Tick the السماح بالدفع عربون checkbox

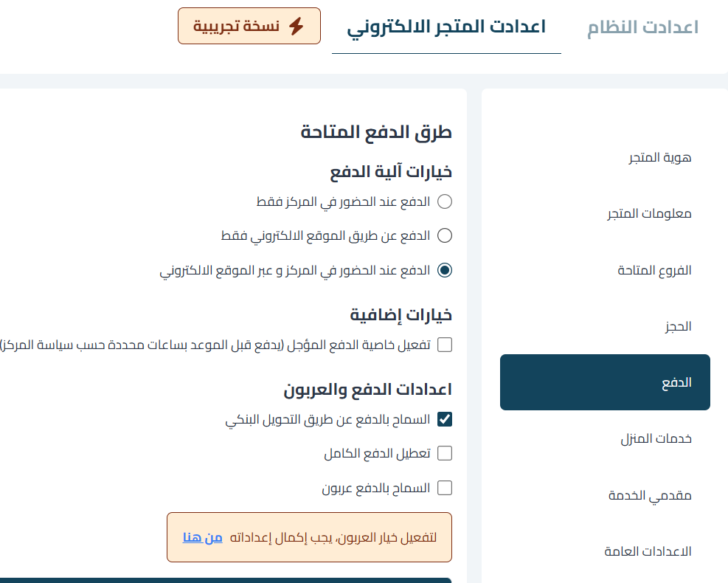pyautogui.click(x=445, y=488)
